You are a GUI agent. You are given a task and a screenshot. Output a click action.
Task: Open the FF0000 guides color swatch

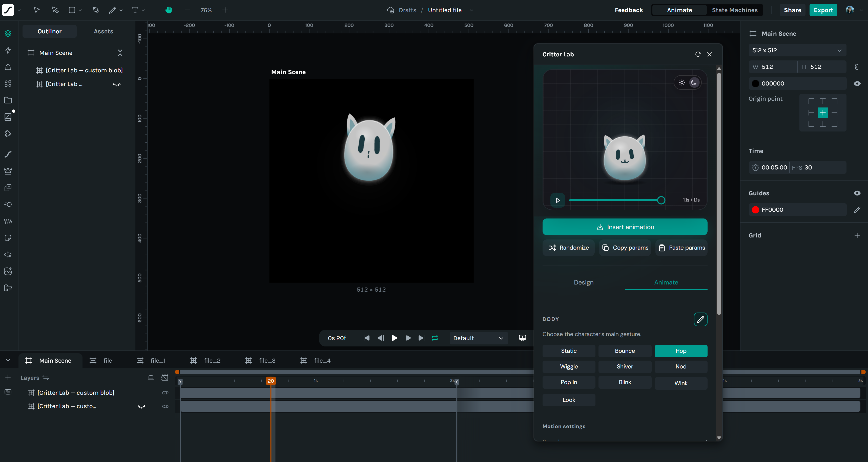[755, 210]
